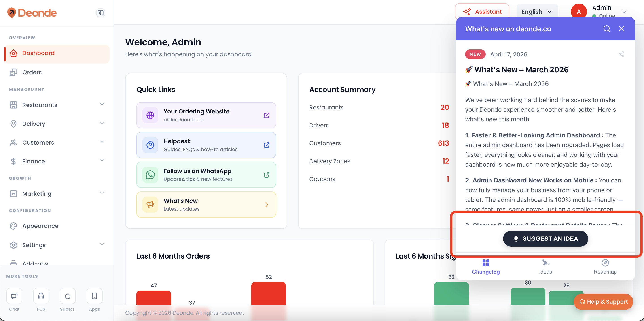The image size is (644, 321).
Task: Click the Customers count 613
Action: (443, 143)
